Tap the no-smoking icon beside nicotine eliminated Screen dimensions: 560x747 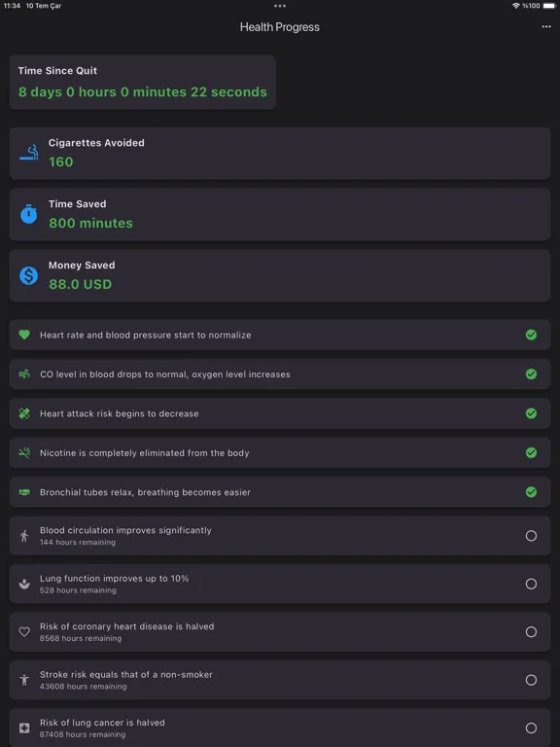tap(24, 452)
